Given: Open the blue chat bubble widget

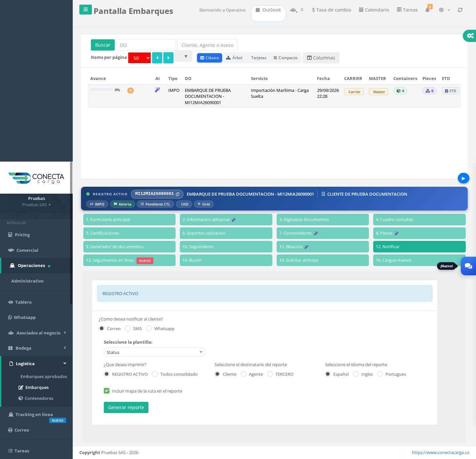Looking at the screenshot, I should 468,266.
